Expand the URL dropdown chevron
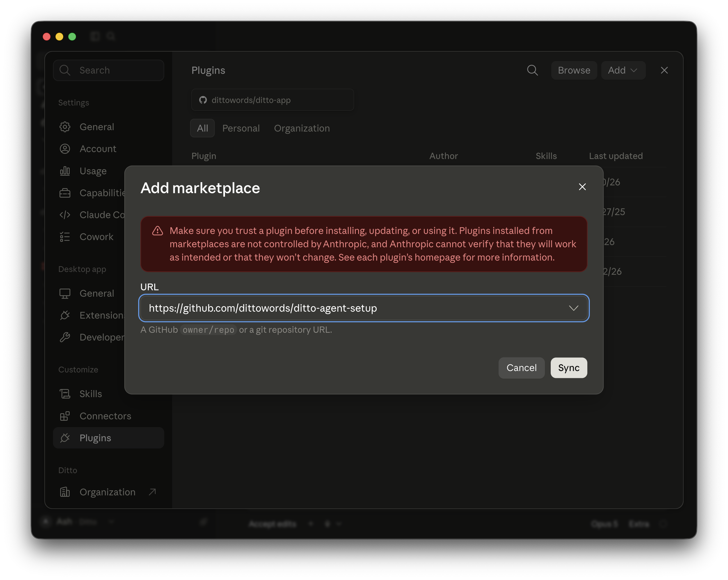 [574, 308]
